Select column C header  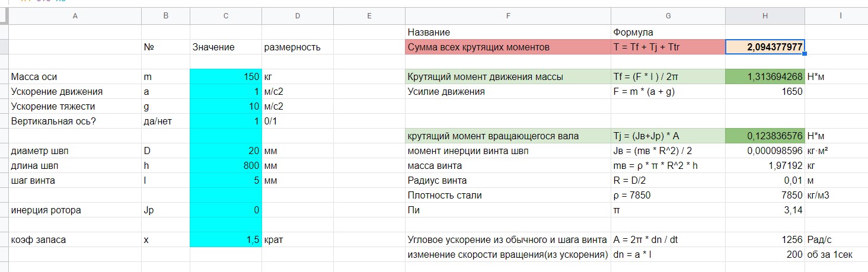[x=225, y=17]
